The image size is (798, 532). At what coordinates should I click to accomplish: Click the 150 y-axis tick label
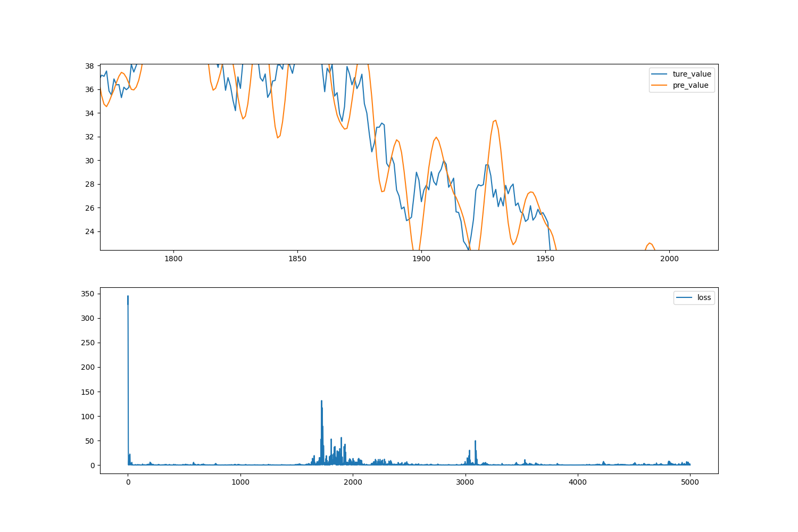(x=88, y=392)
